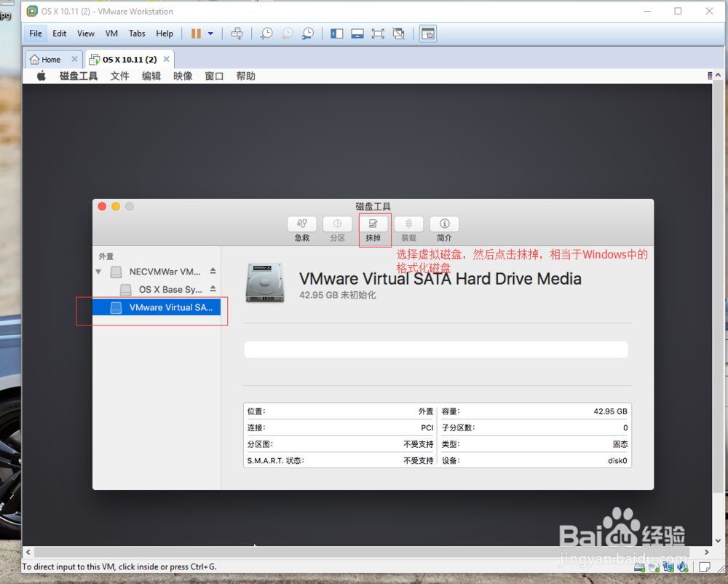728x584 pixels.
Task: Click the 固态 type value
Action: click(620, 444)
